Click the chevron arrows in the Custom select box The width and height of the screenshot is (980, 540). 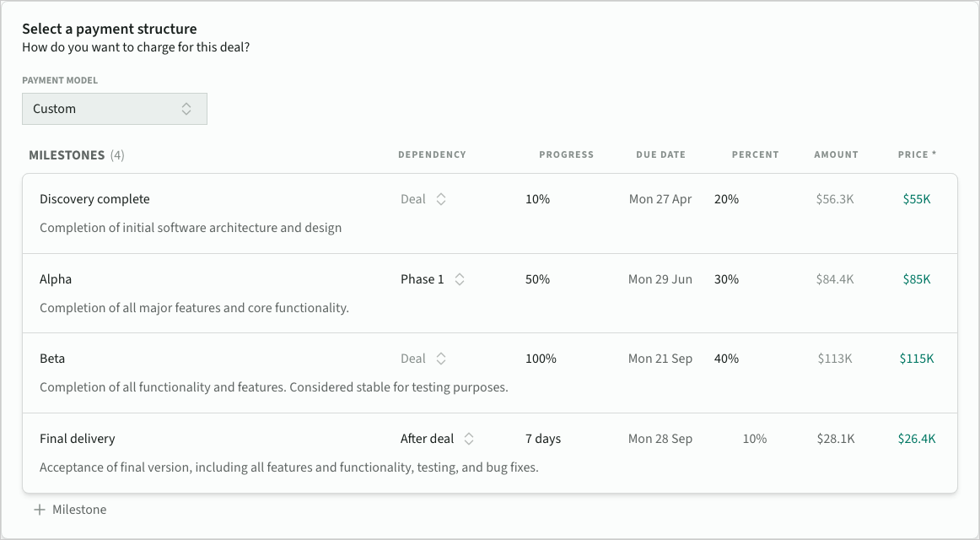coord(186,109)
